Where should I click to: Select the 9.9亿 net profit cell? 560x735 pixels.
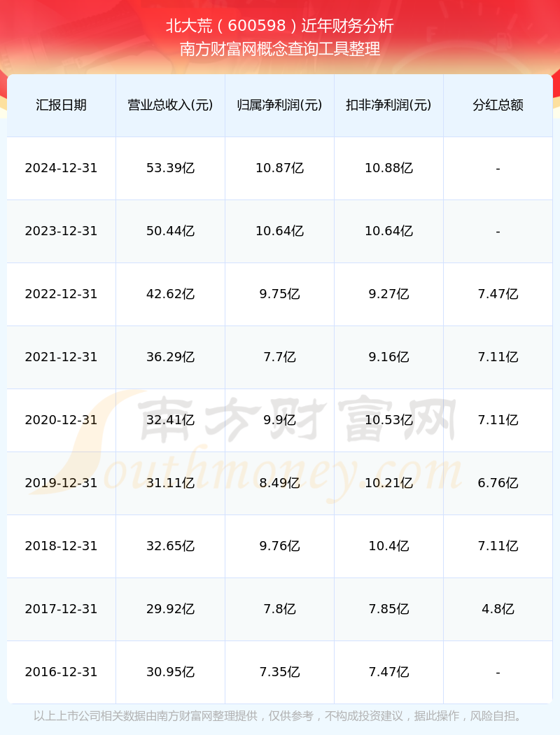point(280,420)
